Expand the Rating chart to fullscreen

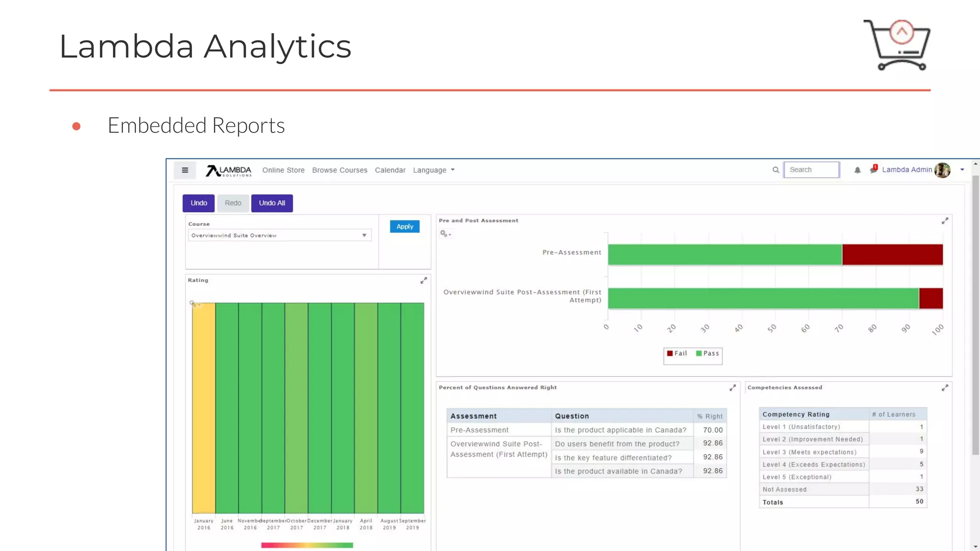(423, 281)
